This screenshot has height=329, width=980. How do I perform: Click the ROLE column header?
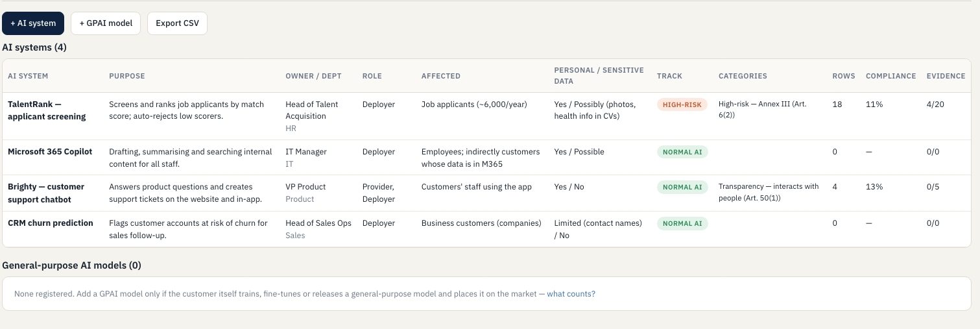coord(372,76)
